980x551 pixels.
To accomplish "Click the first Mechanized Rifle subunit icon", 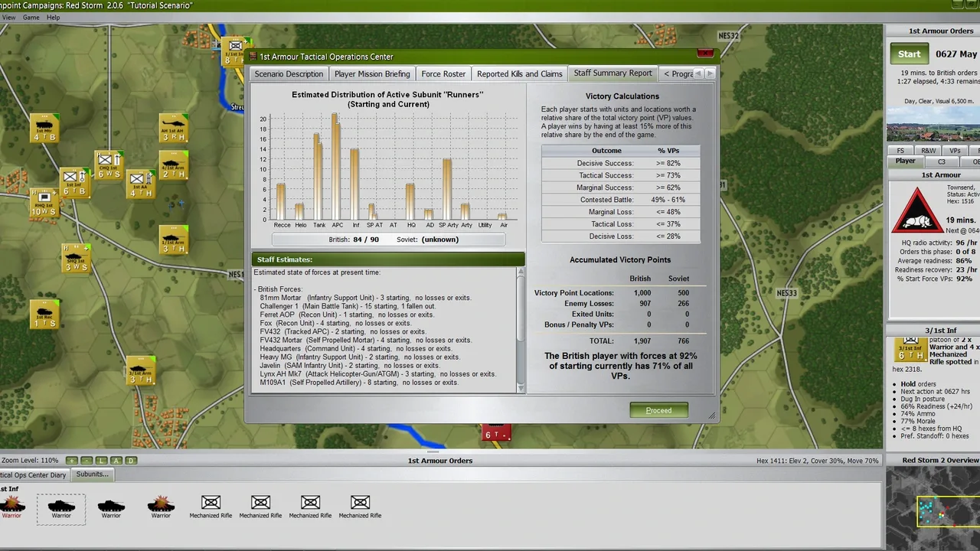I will point(211,506).
